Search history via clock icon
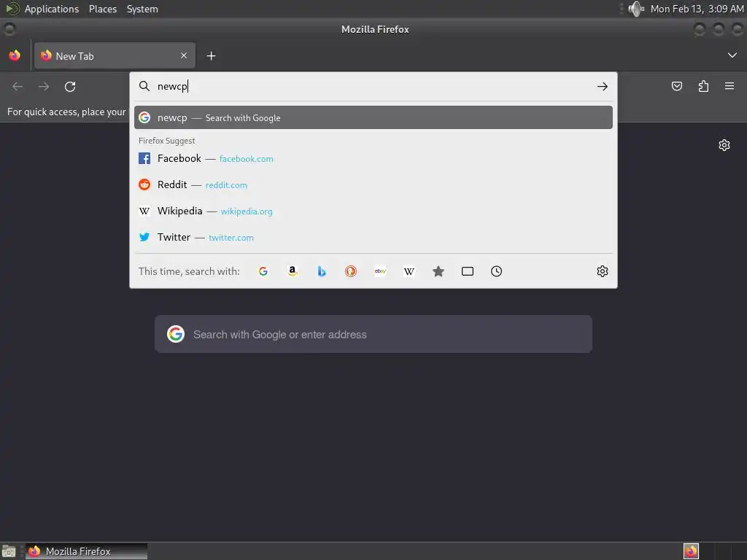Image resolution: width=747 pixels, height=560 pixels. tap(496, 271)
